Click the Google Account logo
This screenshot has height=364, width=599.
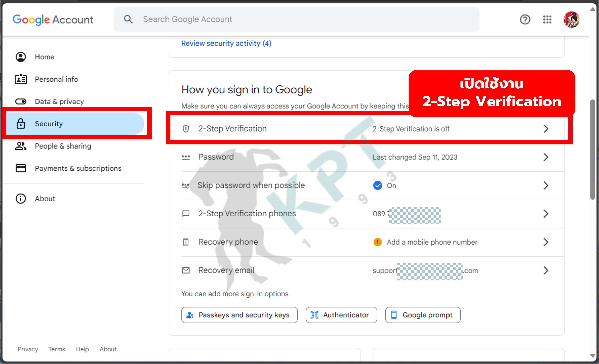(53, 20)
